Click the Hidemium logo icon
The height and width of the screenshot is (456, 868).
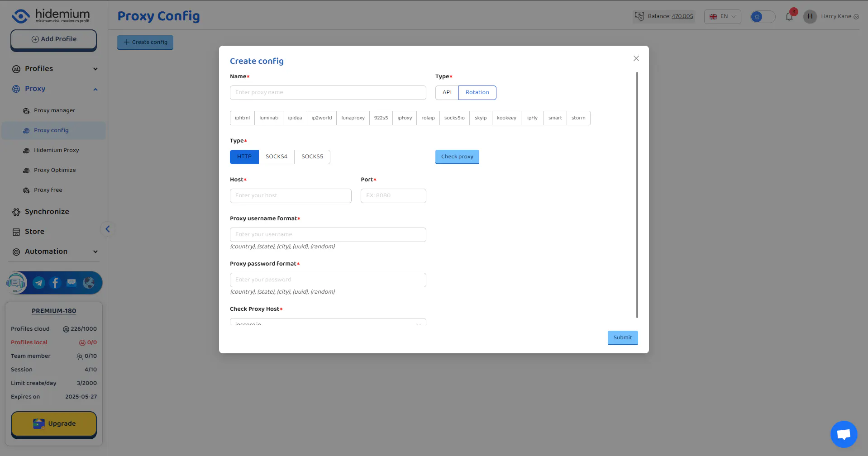click(x=21, y=16)
